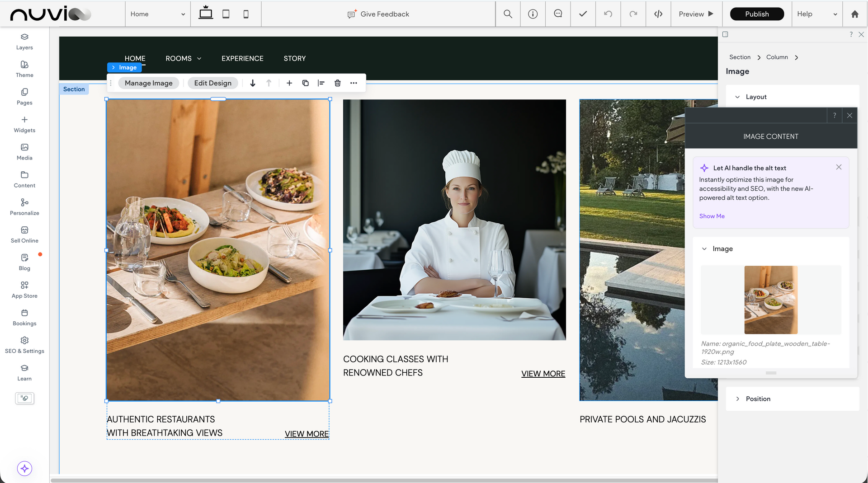Switch to mobile preview mode
The image size is (868, 483).
click(x=246, y=14)
